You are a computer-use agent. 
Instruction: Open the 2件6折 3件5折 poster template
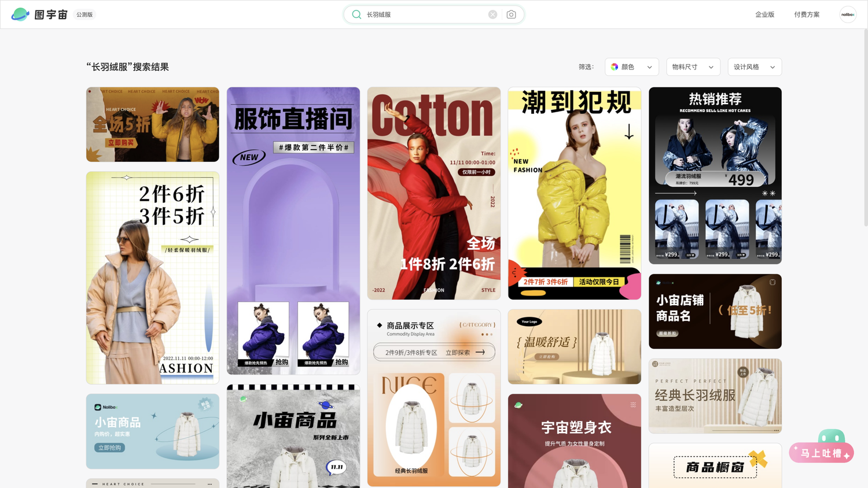[153, 278]
